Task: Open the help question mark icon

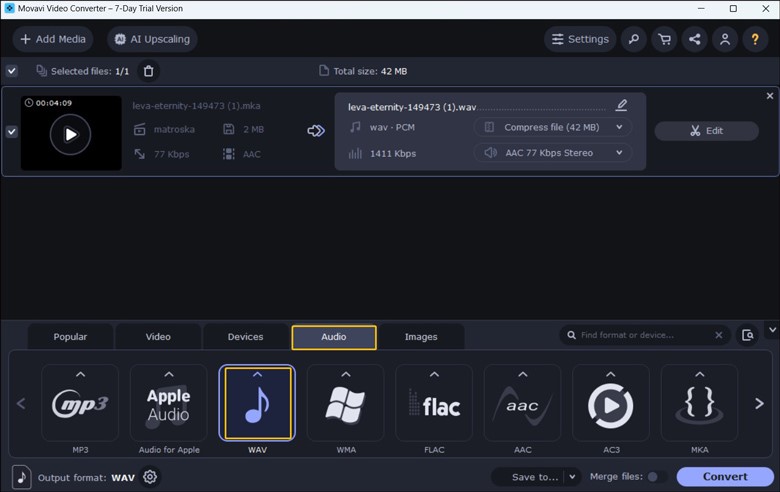Action: tap(755, 39)
